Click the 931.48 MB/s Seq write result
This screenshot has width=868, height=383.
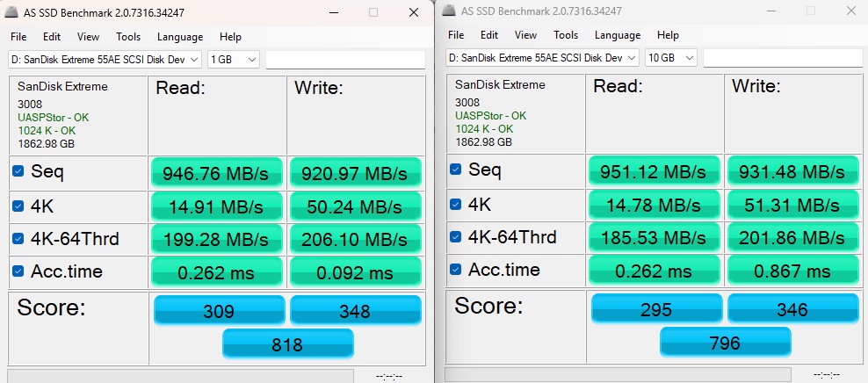coord(792,171)
